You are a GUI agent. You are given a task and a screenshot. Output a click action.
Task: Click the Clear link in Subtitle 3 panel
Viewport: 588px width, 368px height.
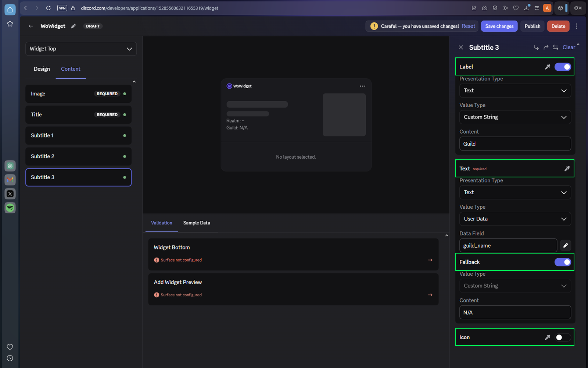pos(569,47)
